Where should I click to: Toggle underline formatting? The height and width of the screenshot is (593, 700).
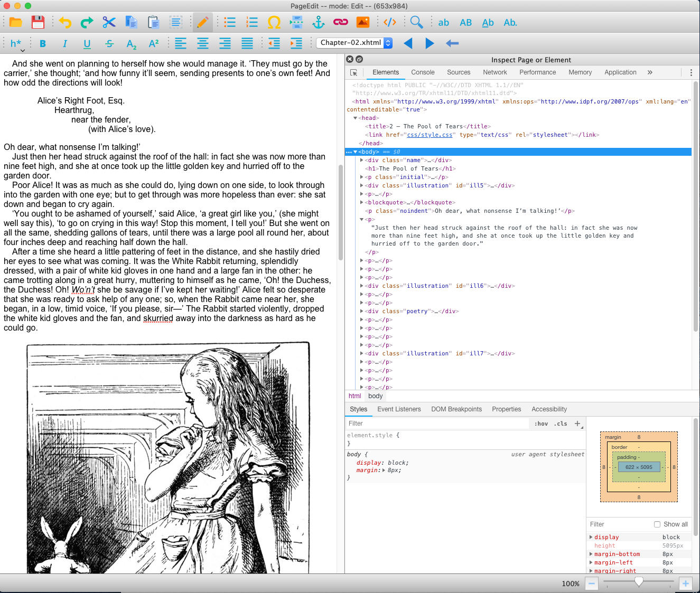tap(87, 44)
